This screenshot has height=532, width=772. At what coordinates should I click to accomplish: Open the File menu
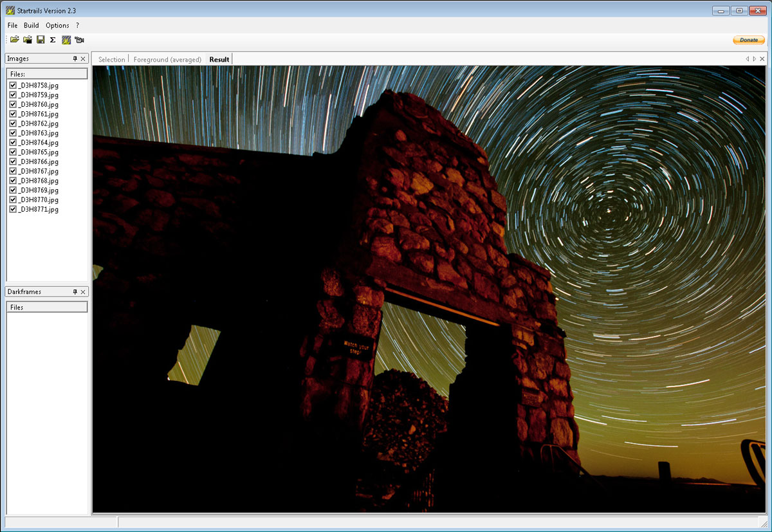click(13, 25)
